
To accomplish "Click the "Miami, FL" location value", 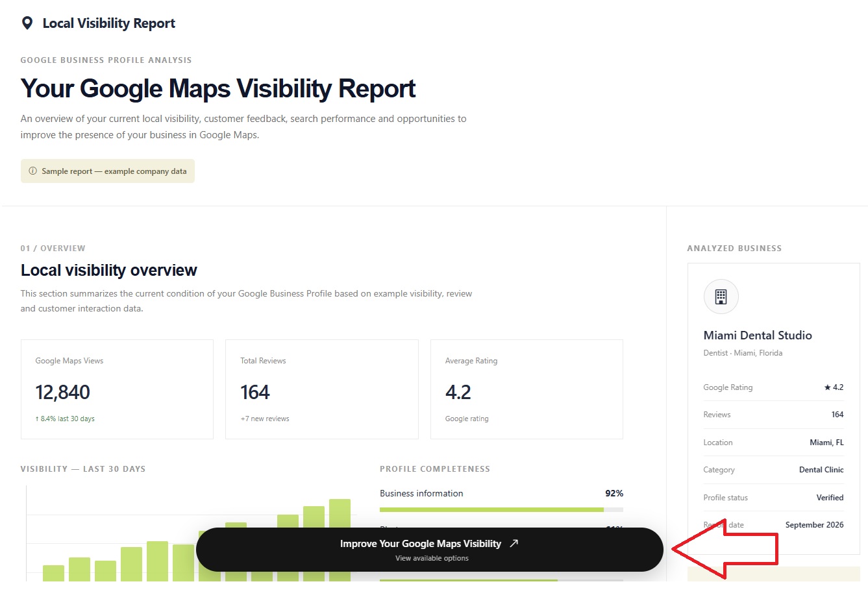I will click(x=826, y=443).
